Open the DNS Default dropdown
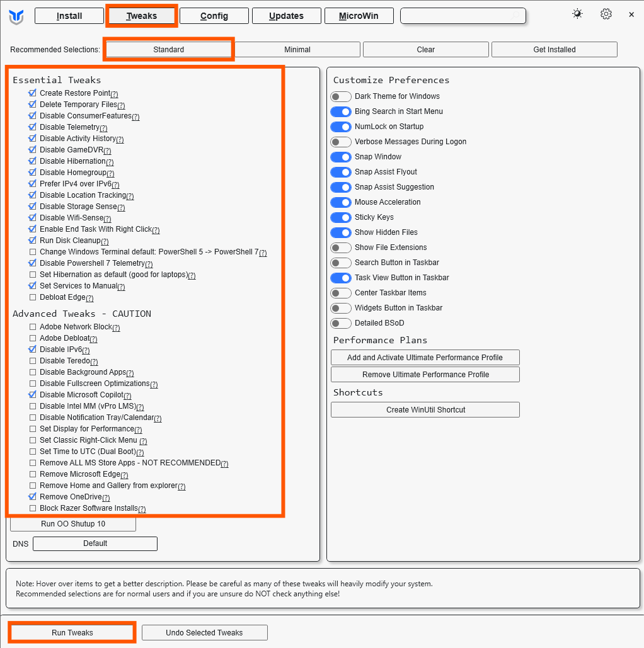Screen dimensions: 644x648 pyautogui.click(x=95, y=543)
